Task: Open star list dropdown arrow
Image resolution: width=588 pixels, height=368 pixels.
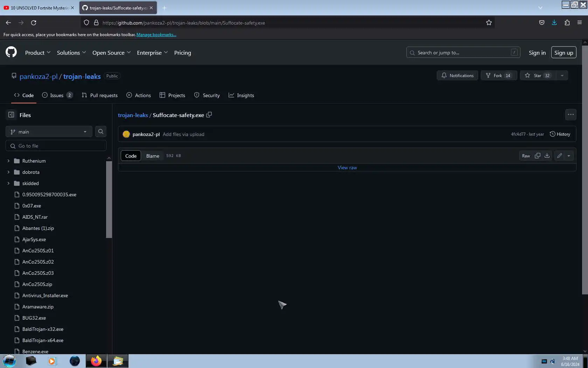Action: (562, 75)
